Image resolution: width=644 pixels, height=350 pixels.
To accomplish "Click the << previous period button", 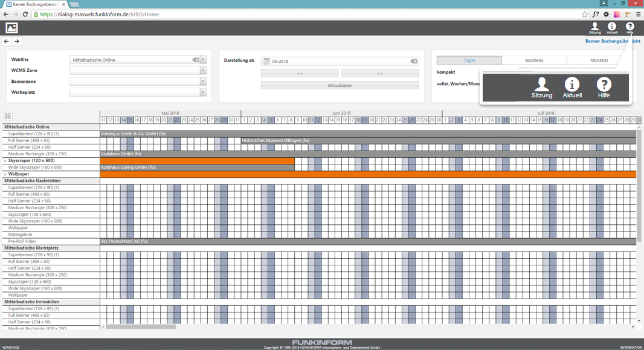I will point(300,73).
